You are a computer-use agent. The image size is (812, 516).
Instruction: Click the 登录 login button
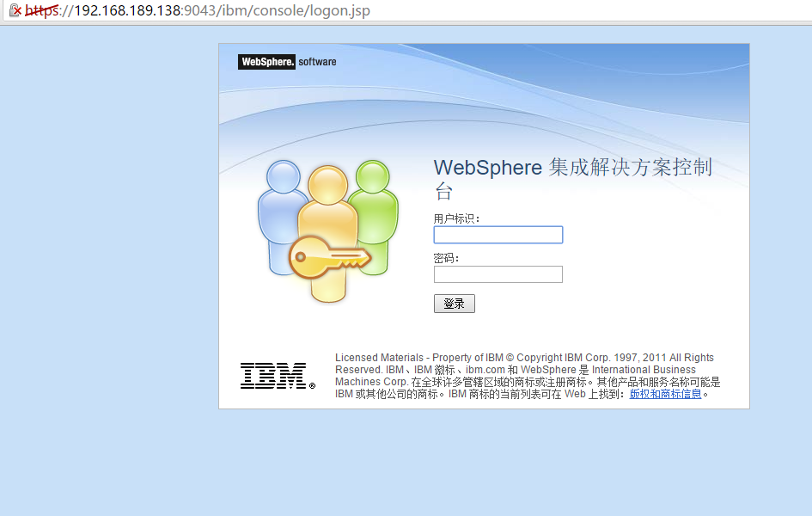pyautogui.click(x=455, y=304)
